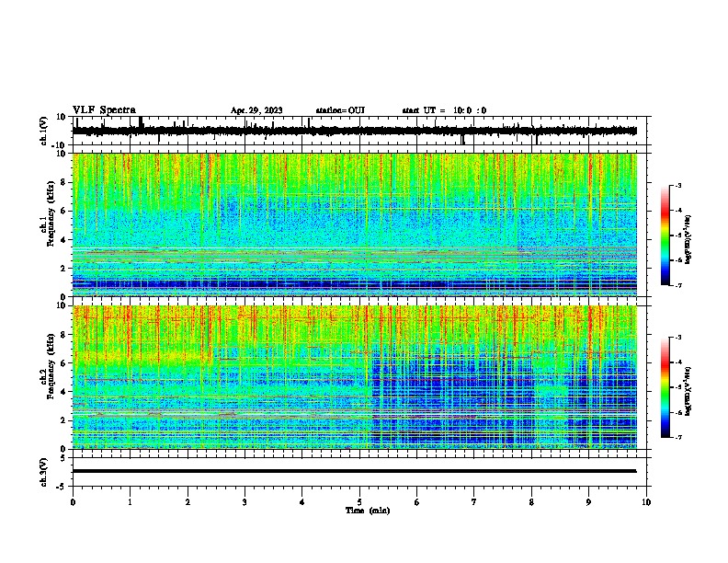The width and height of the screenshot is (728, 563).
Task: Click the 'station=OUI' label
Action: 340,110
